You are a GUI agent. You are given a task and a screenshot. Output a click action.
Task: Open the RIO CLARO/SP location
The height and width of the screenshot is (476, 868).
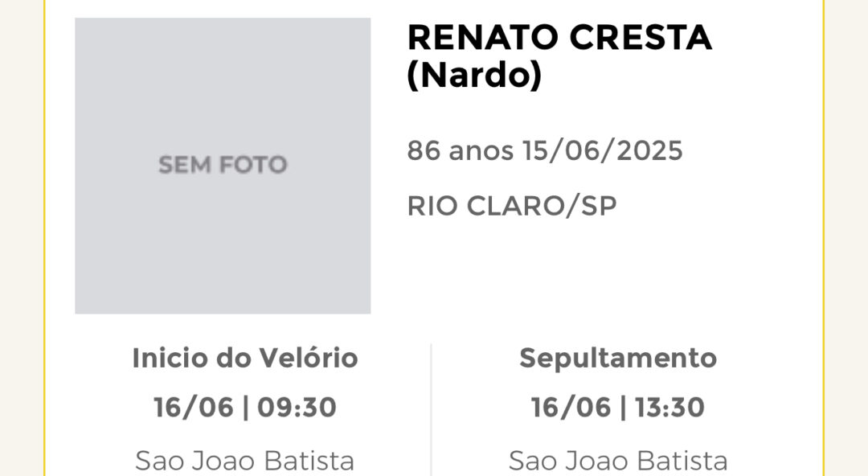coord(511,206)
